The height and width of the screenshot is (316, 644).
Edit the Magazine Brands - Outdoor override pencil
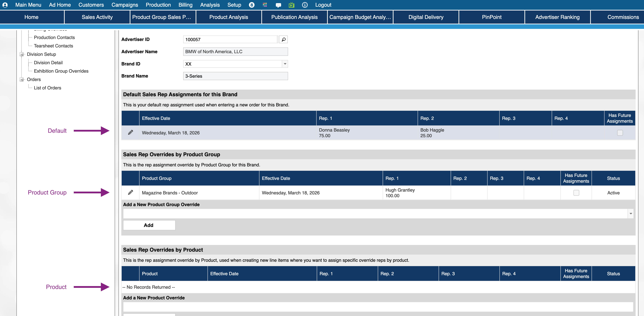coord(130,193)
